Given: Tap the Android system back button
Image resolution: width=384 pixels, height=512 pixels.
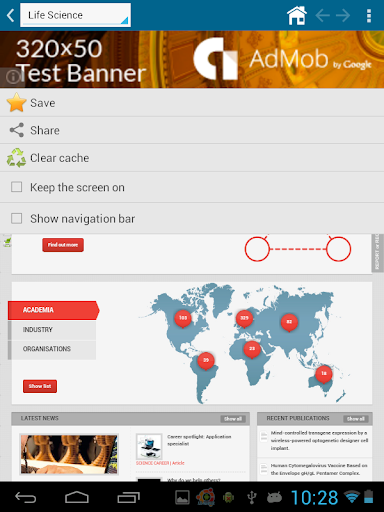Looking at the screenshot, I should pyautogui.click(x=26, y=498).
